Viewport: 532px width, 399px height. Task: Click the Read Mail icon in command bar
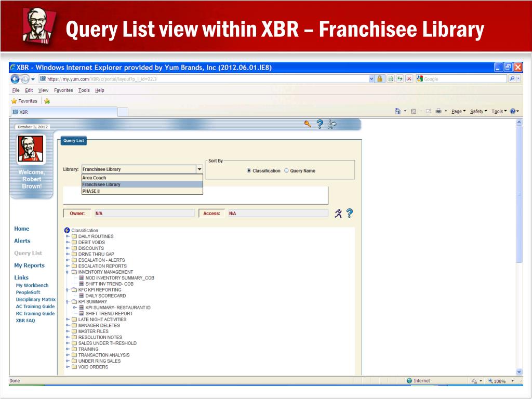coord(429,111)
